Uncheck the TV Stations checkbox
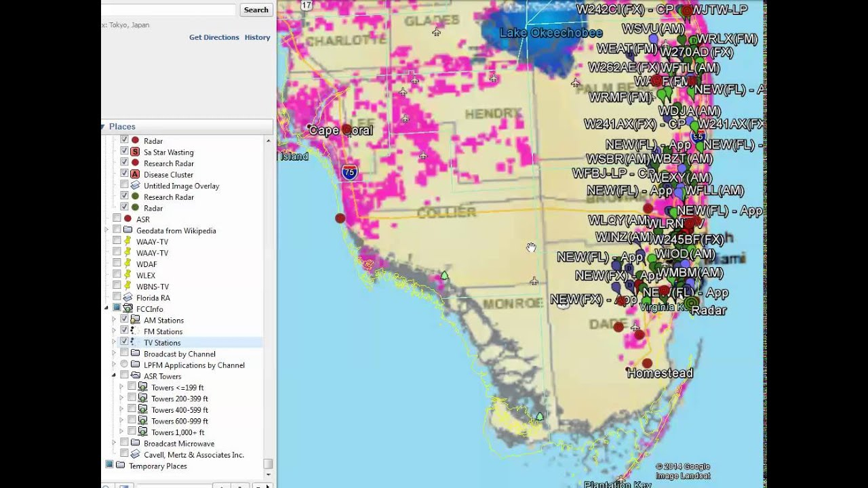This screenshot has width=868, height=488. pyautogui.click(x=124, y=342)
